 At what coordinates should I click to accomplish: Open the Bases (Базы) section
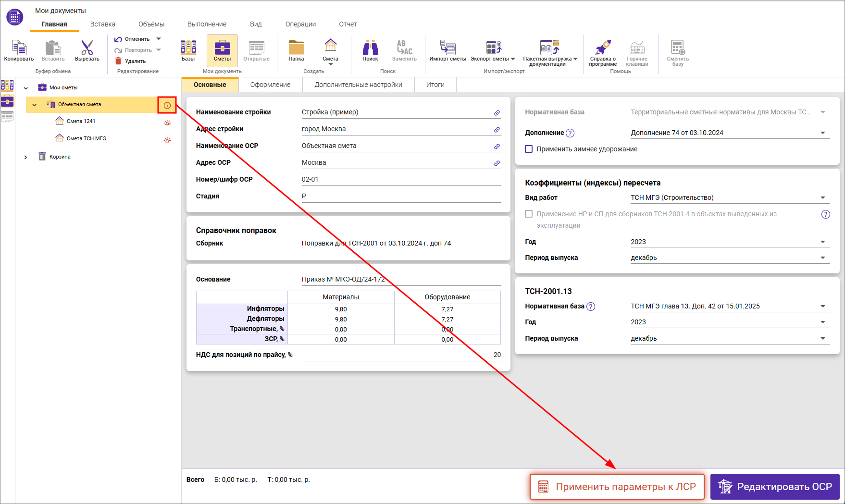pyautogui.click(x=188, y=48)
